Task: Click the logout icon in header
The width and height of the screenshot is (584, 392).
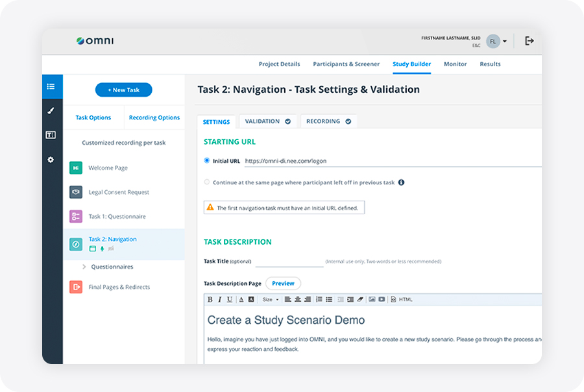Action: [x=529, y=41]
